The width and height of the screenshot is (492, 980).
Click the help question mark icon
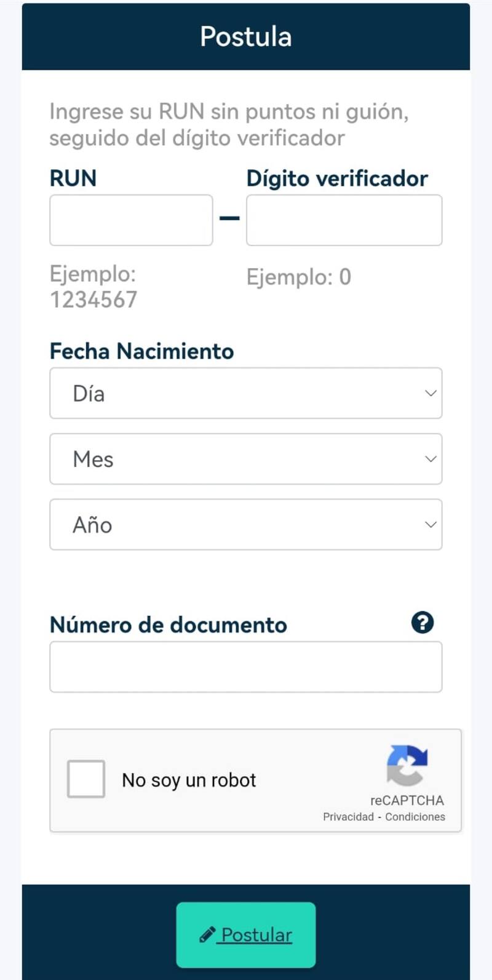(422, 623)
